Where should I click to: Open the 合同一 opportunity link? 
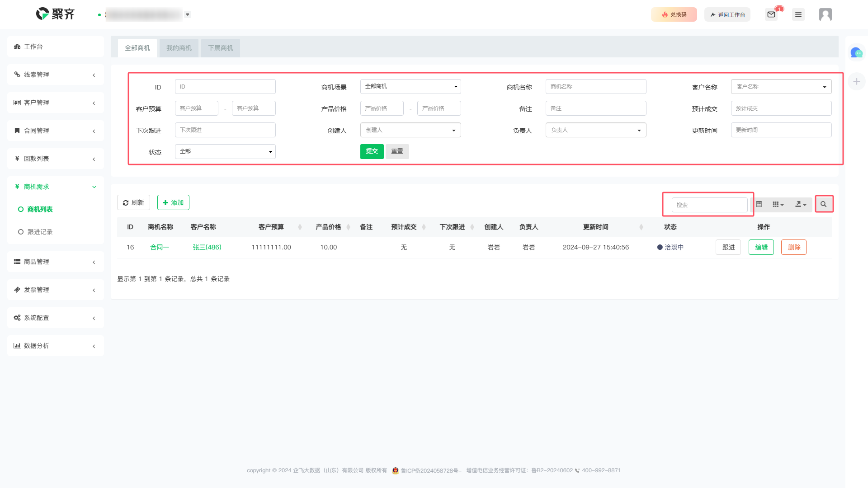pos(160,247)
